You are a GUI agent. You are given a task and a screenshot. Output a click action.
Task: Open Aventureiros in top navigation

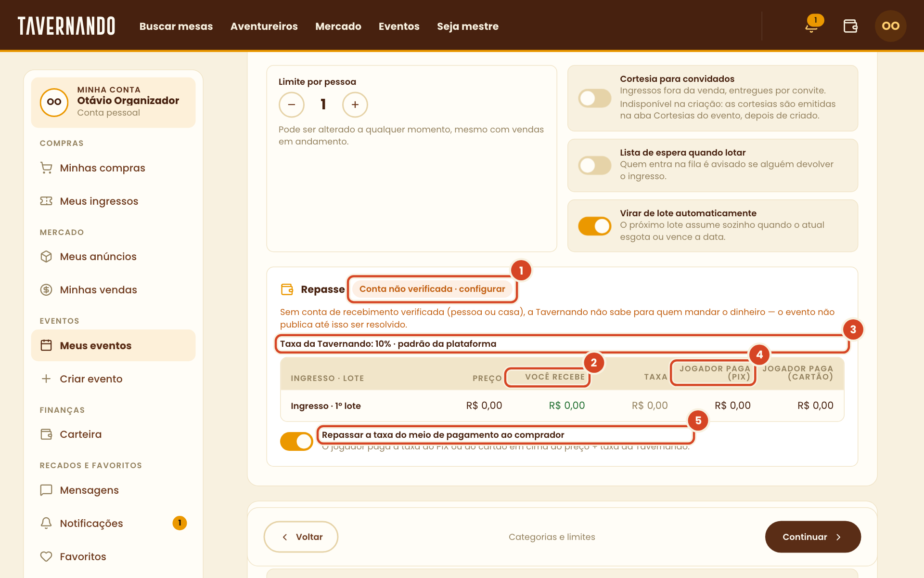[x=264, y=26]
